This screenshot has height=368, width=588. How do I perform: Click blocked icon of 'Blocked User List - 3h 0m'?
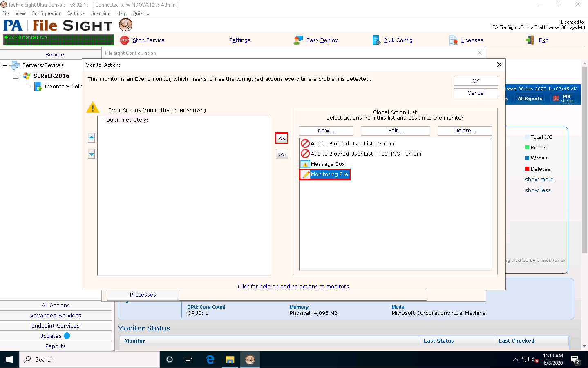click(x=305, y=143)
